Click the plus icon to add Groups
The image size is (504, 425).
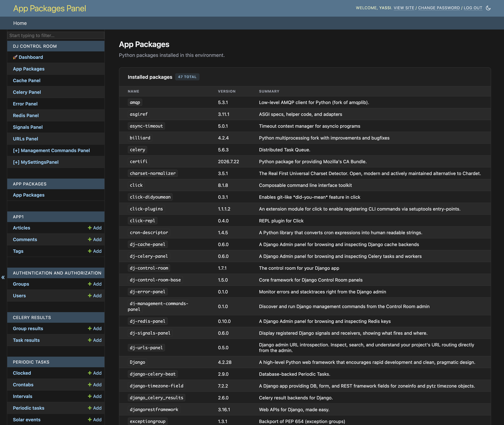click(90, 284)
